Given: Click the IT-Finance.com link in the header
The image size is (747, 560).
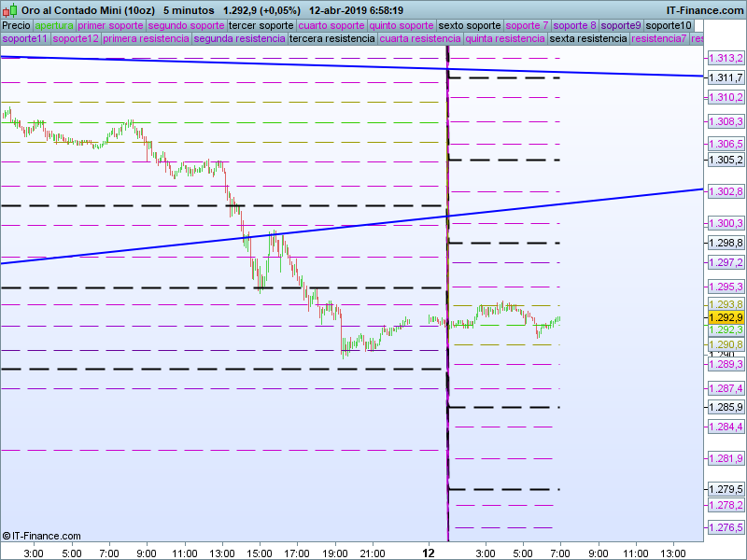Looking at the screenshot, I should tap(704, 10).
